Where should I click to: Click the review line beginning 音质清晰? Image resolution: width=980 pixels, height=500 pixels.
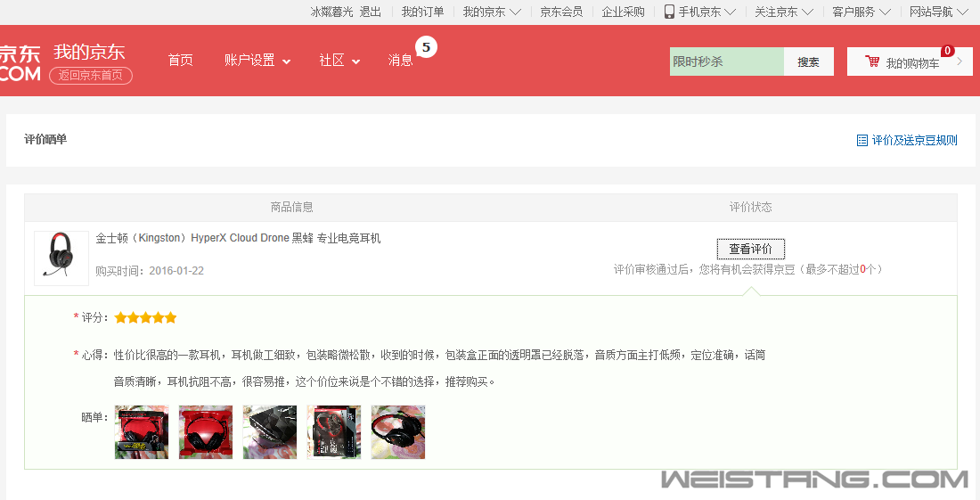(x=305, y=381)
